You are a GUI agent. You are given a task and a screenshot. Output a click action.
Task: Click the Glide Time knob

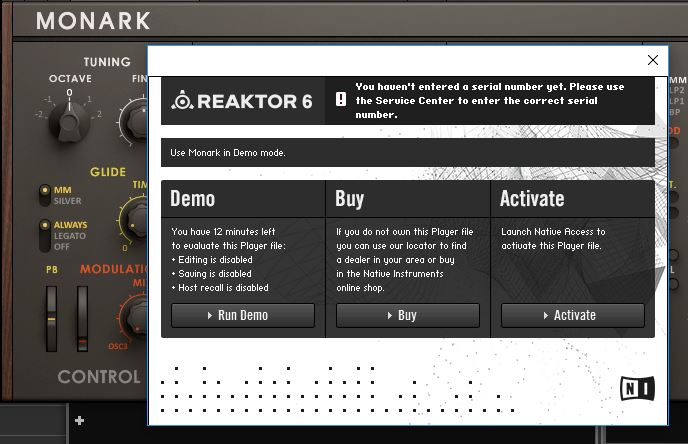134,219
